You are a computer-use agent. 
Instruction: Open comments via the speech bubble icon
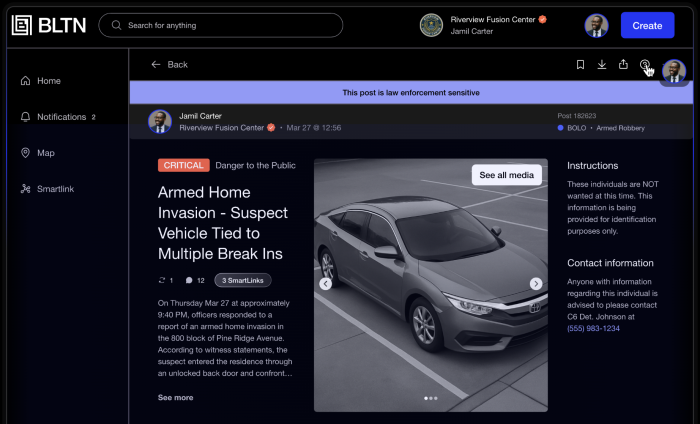189,280
